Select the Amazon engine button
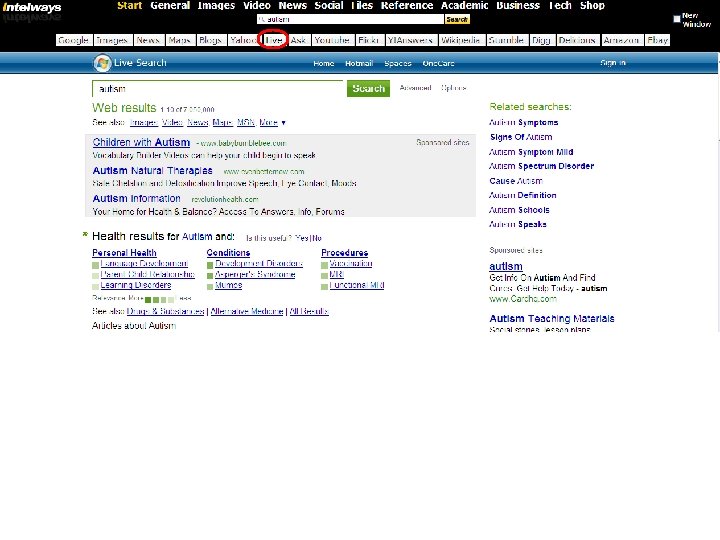Screen dimensions: 720x540 [621, 40]
